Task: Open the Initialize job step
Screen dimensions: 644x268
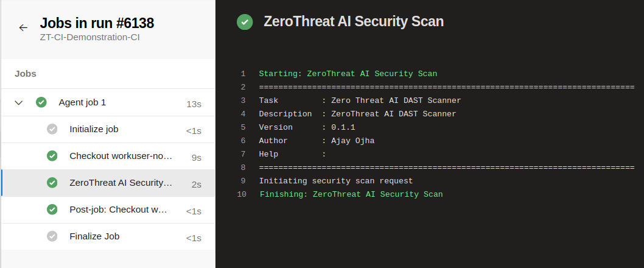Action: [x=108, y=130]
